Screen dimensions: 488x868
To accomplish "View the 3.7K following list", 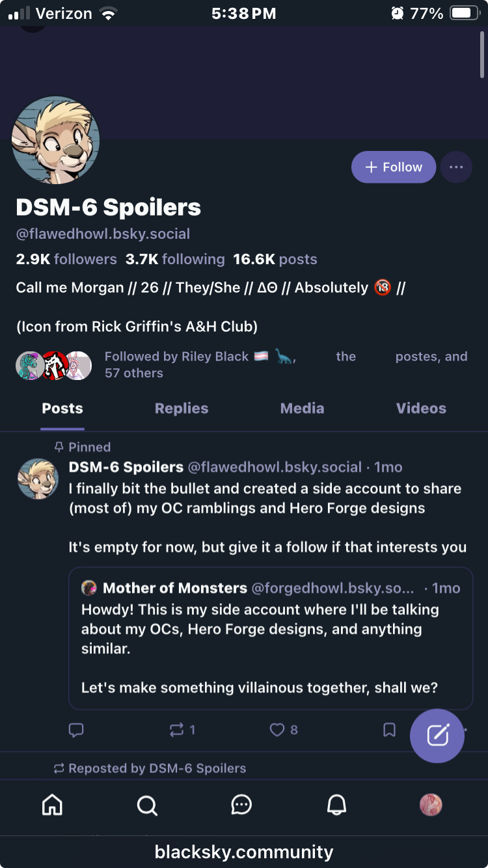I will pos(175,259).
